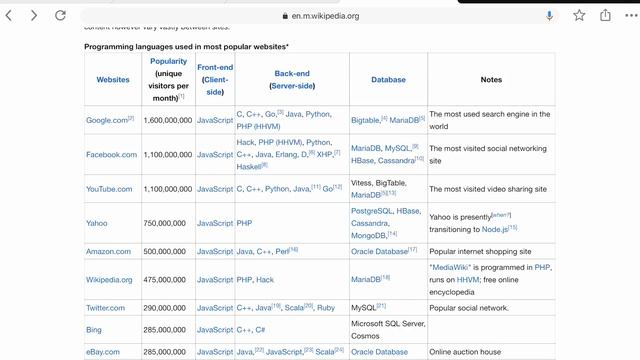The image size is (640, 360).
Task: Click Haskell link in Facebook row
Action: [249, 167]
